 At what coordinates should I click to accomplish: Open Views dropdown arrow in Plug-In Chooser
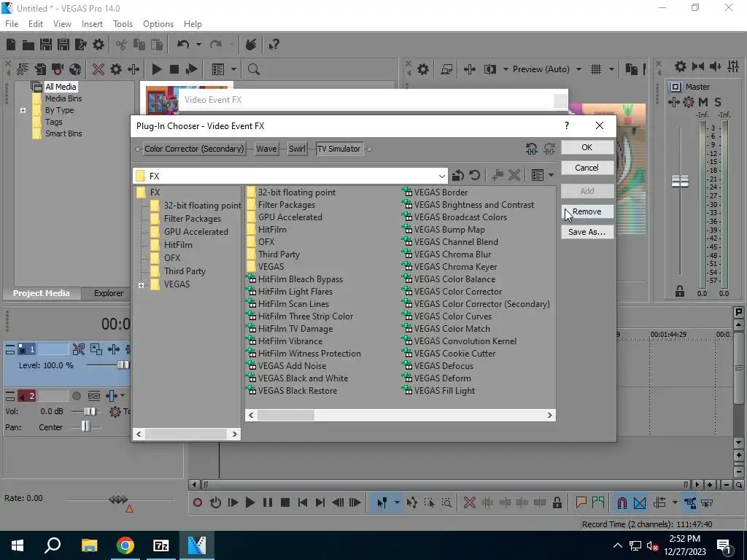(x=551, y=176)
